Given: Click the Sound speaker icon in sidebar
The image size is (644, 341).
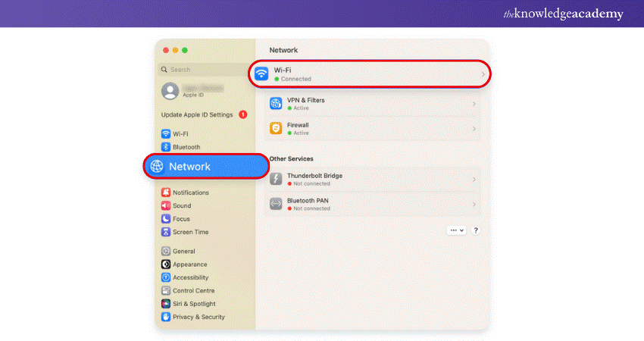Looking at the screenshot, I should tap(166, 205).
